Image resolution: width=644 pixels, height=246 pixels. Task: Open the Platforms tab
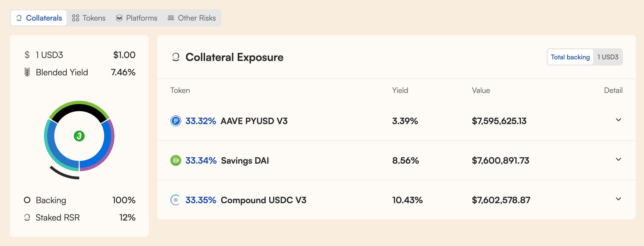pos(136,18)
